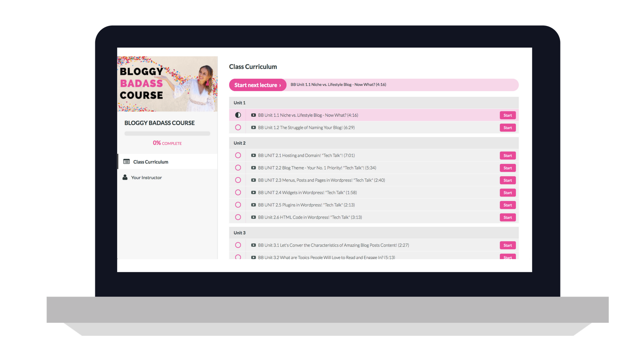
Task: Toggle completion circle for Unit 2.4 Widgets
Action: pos(238,192)
